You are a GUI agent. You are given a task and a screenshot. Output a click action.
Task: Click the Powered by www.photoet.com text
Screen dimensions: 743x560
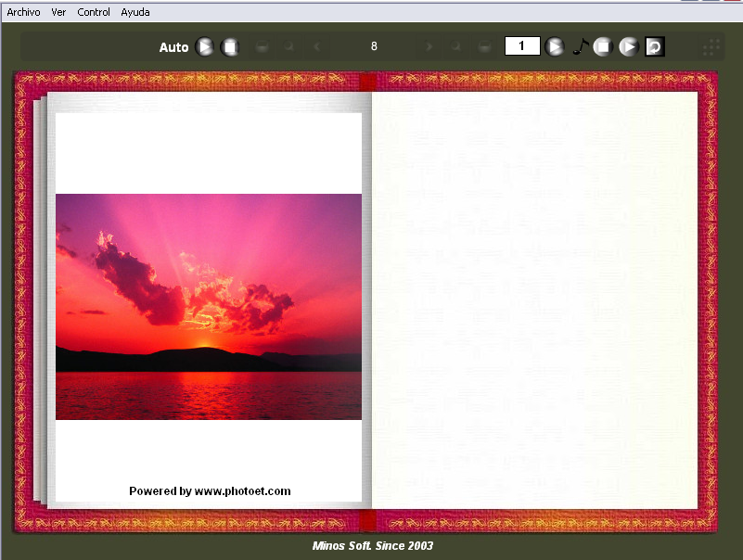coord(210,490)
